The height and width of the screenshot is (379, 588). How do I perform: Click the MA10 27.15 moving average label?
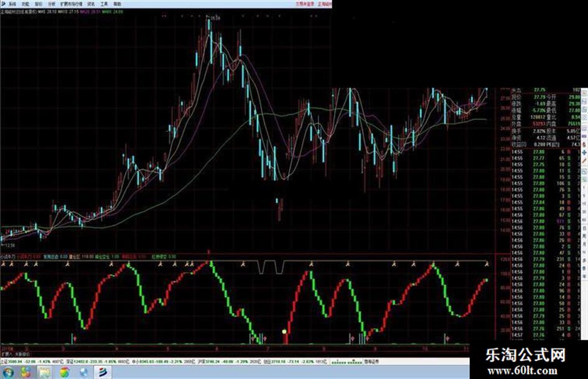point(68,12)
